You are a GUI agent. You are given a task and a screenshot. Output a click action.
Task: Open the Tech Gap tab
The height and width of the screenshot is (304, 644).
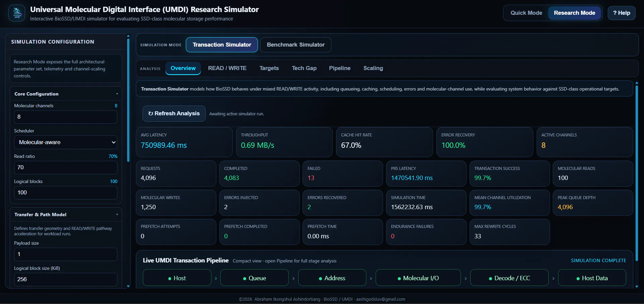304,68
